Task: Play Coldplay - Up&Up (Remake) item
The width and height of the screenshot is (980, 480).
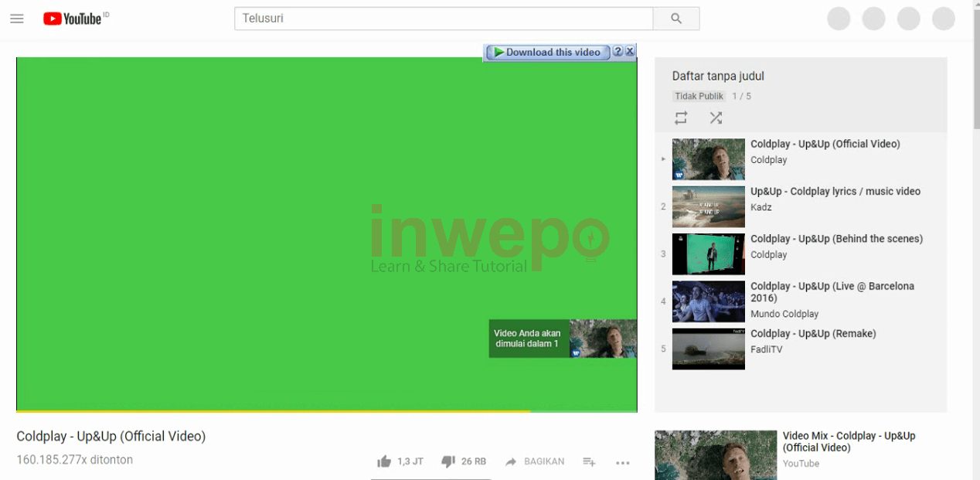Action: point(813,334)
